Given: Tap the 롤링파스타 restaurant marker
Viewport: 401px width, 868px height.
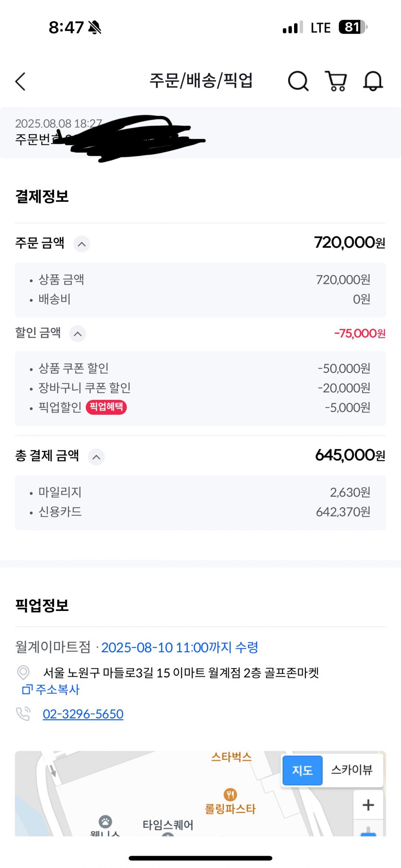Looking at the screenshot, I should coord(230,795).
